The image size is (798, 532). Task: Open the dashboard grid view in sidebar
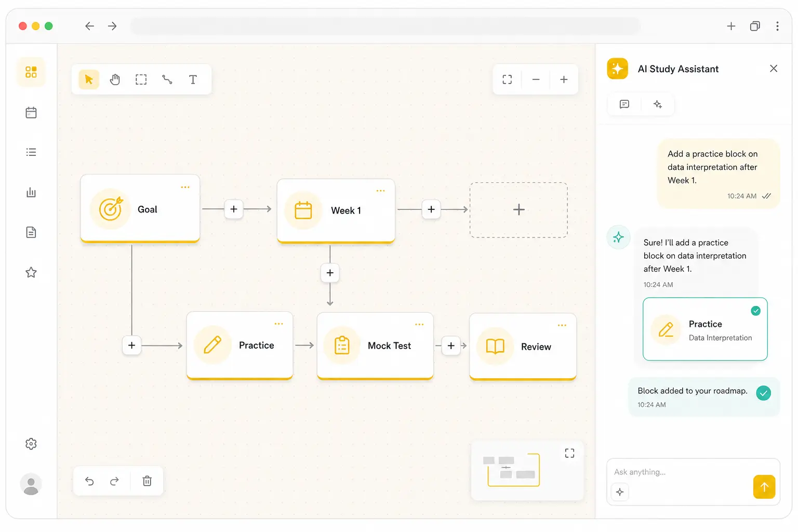point(31,72)
